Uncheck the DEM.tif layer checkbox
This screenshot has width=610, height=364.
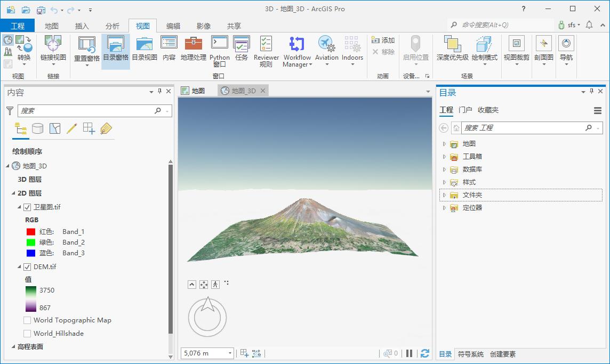[x=27, y=267]
